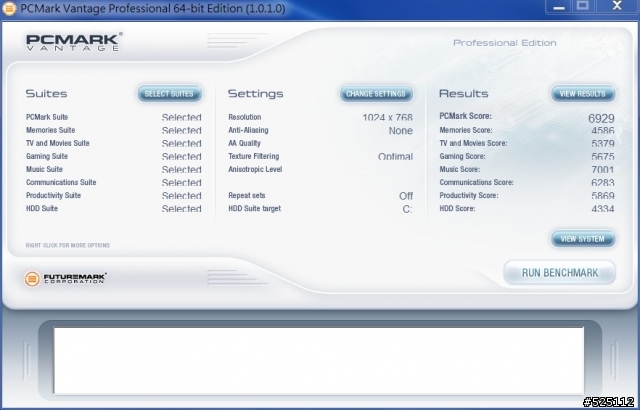Click the HDD Score: label
The height and width of the screenshot is (410, 640).
coord(457,208)
